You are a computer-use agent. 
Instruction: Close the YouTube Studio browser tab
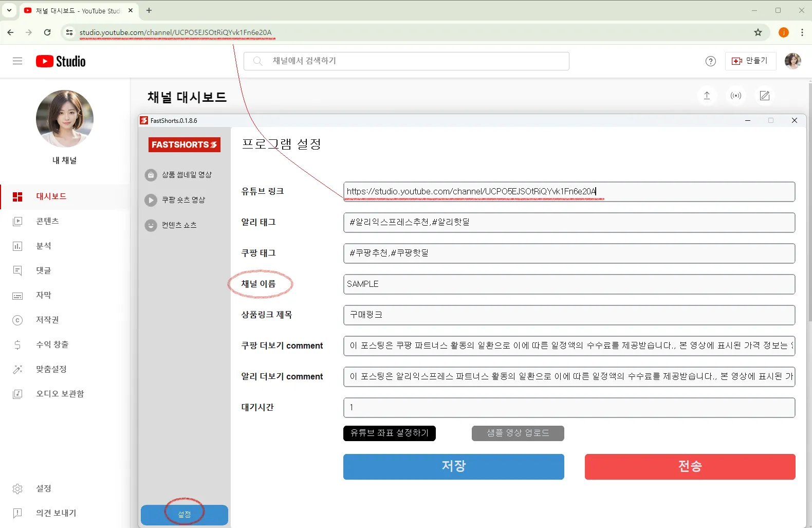click(x=131, y=10)
